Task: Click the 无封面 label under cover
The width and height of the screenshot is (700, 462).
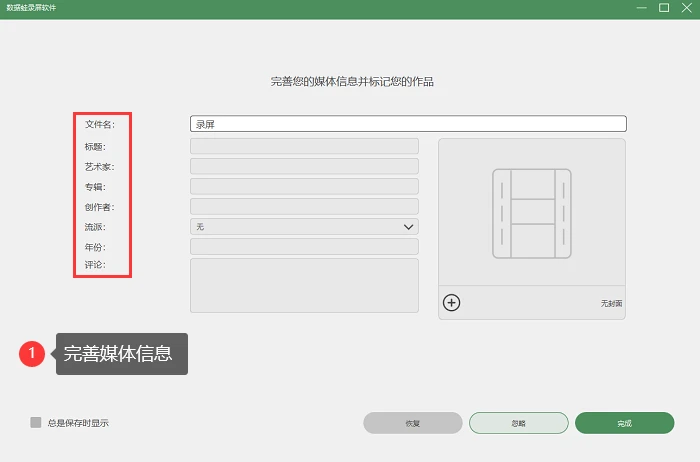Action: 611,304
